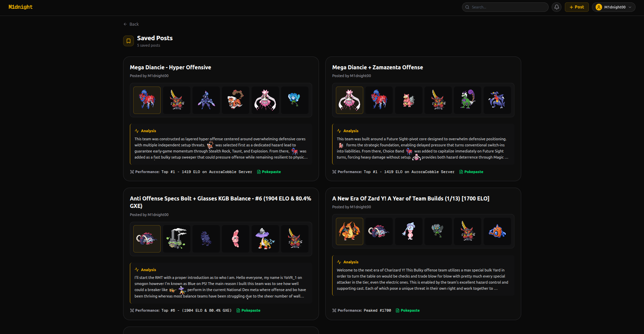Go back using the Back link

pos(131,24)
